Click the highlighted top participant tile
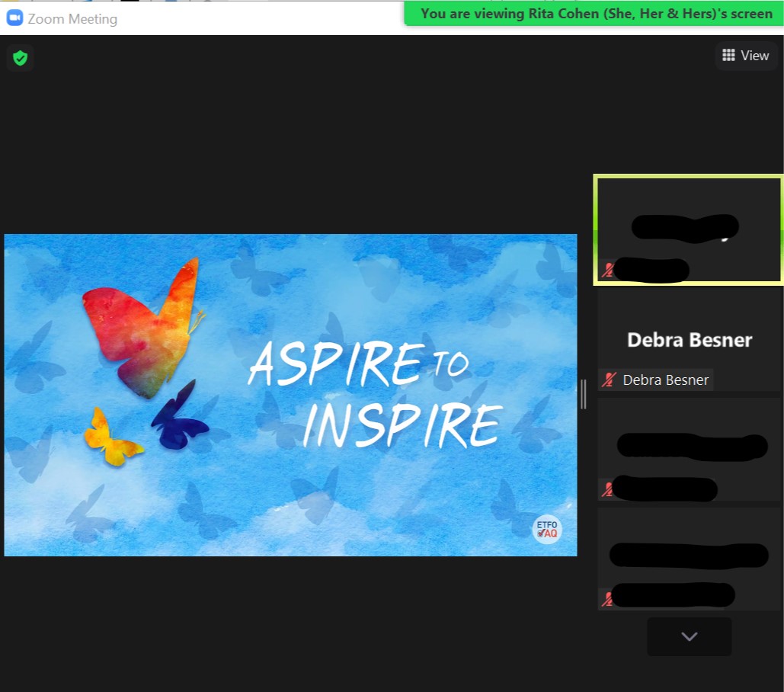Viewport: 784px width, 692px height. point(688,230)
